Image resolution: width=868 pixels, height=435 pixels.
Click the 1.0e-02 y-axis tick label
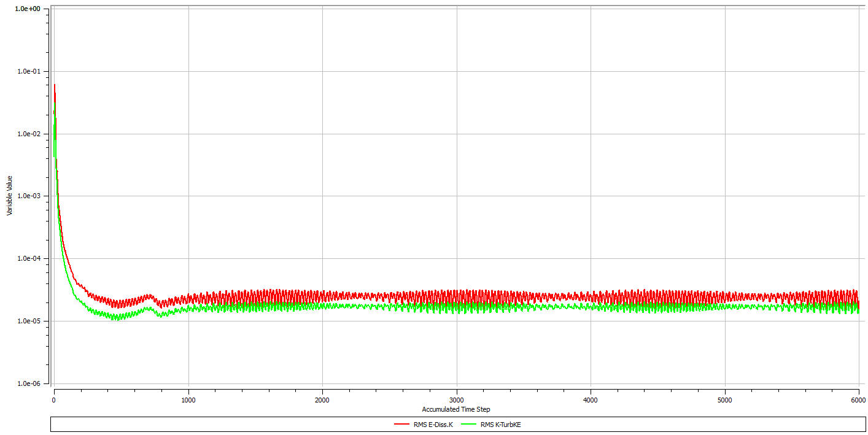(28, 134)
